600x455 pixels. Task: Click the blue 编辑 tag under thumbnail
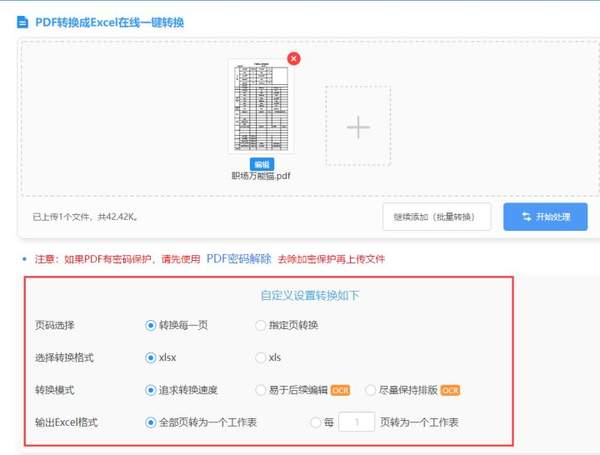tap(261, 163)
